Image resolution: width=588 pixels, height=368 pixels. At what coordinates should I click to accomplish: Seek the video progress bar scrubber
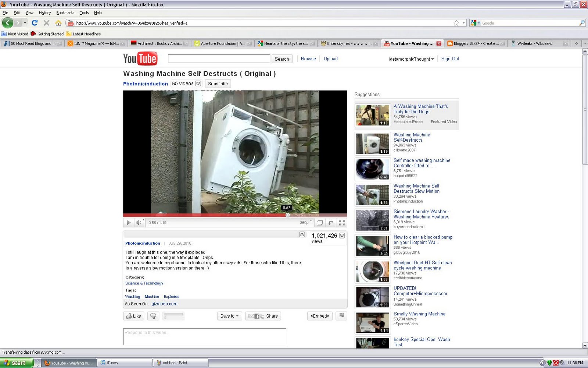point(288,215)
